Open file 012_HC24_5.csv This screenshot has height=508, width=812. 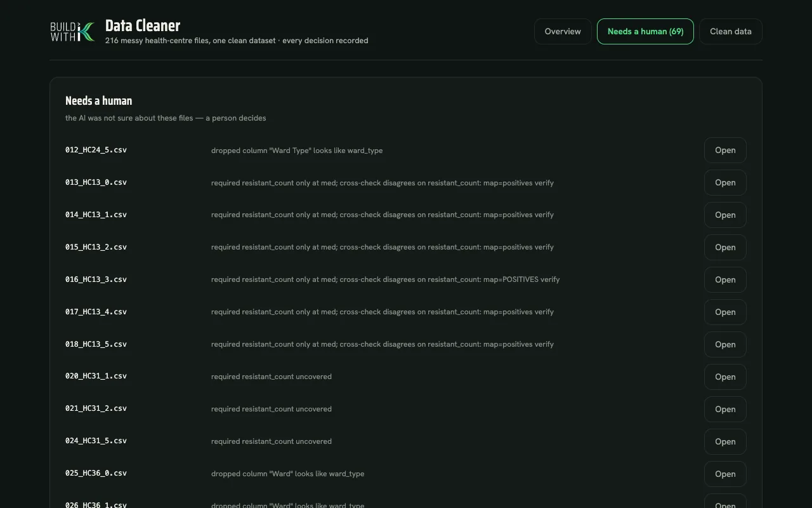point(725,150)
